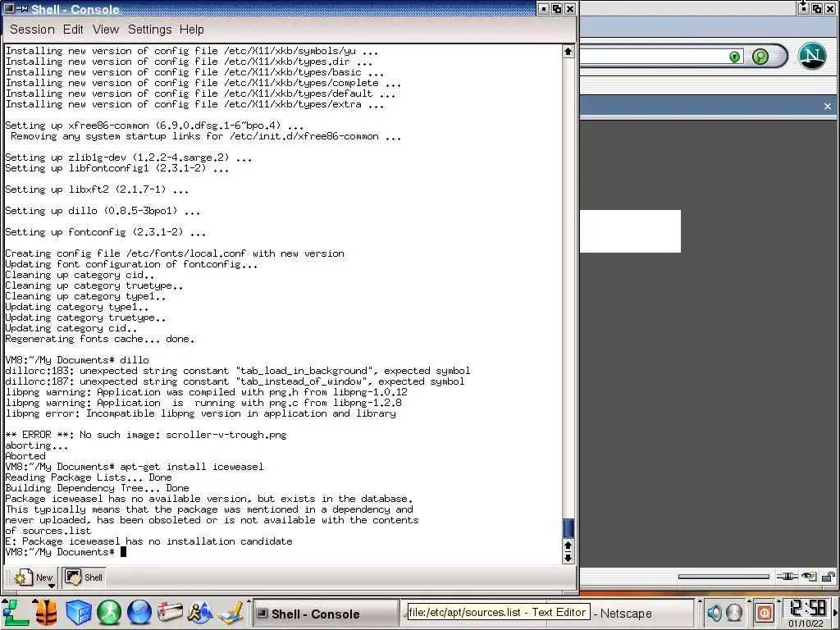Image resolution: width=840 pixels, height=630 pixels.
Task: Click the volume speaker tray icon
Action: click(714, 612)
